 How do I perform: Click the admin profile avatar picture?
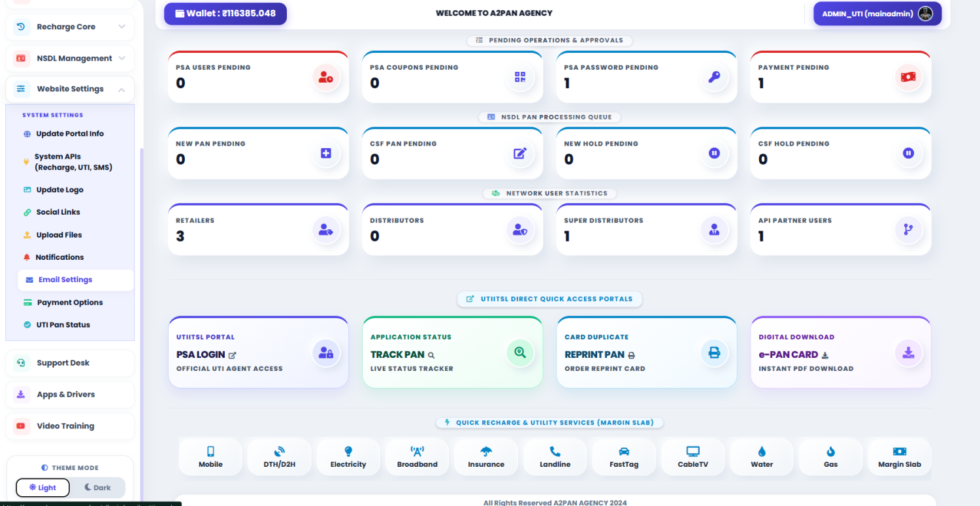pyautogui.click(x=925, y=14)
